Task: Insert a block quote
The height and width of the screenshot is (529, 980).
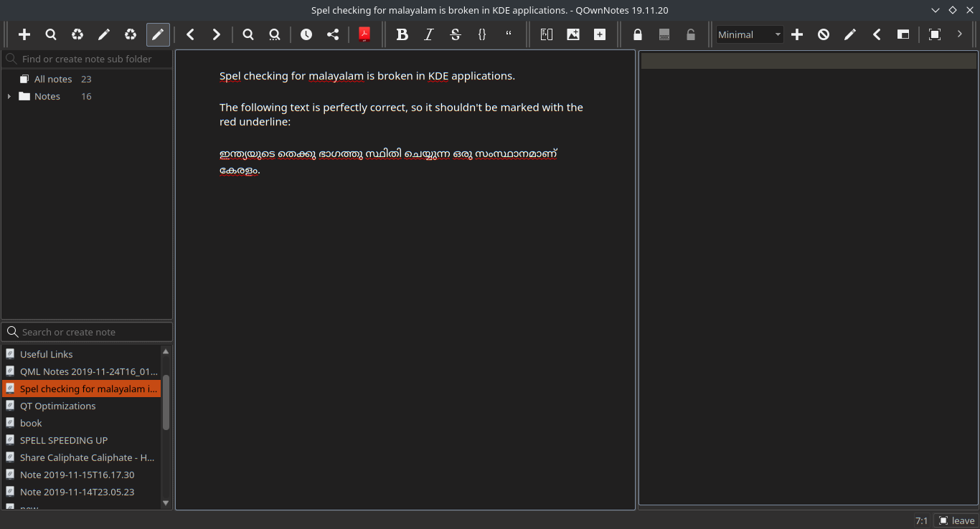Action: [509, 34]
